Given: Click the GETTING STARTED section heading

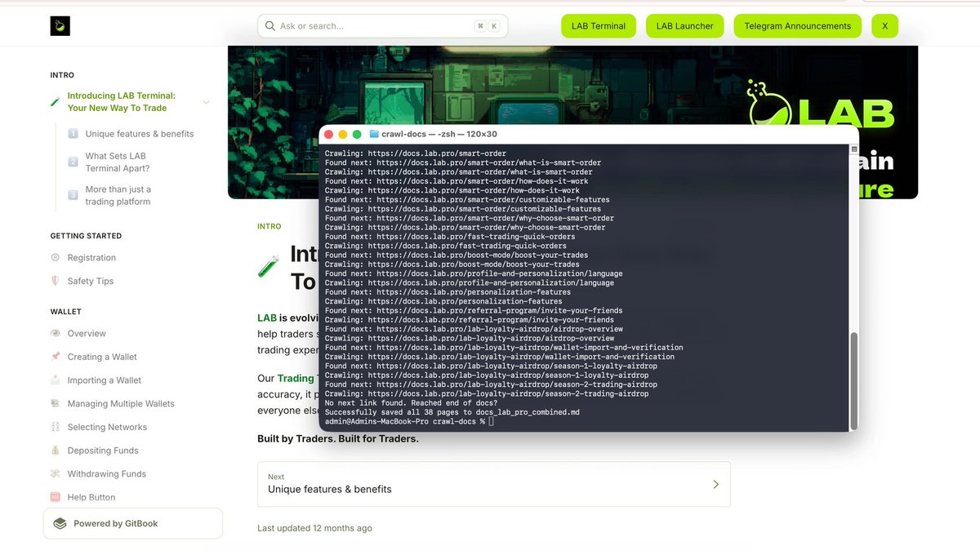Looking at the screenshot, I should click(x=86, y=236).
